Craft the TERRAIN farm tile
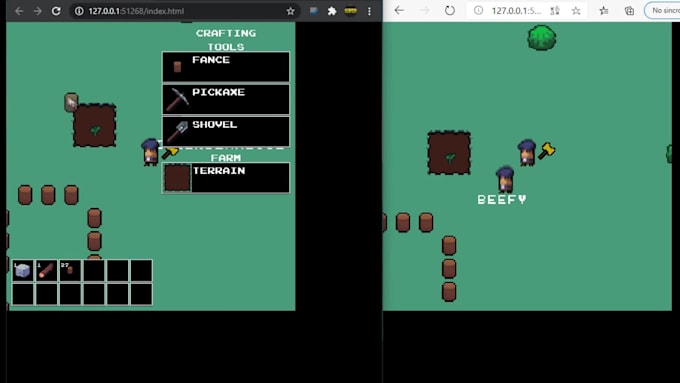The image size is (680, 383). (x=226, y=178)
